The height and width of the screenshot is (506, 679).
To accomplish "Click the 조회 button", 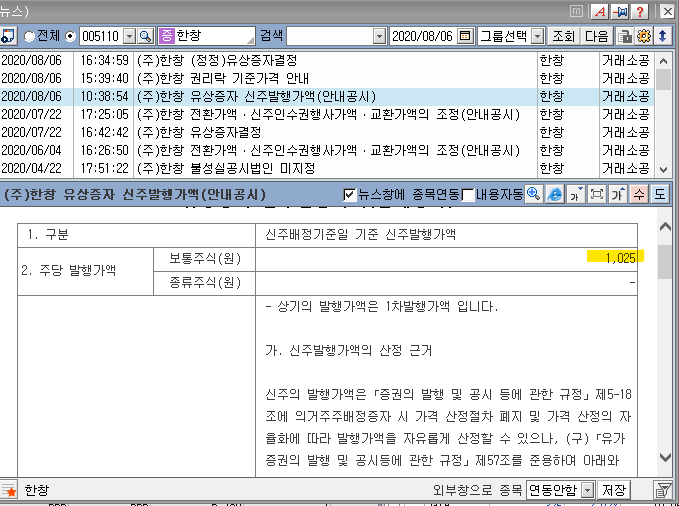I will click(x=563, y=36).
